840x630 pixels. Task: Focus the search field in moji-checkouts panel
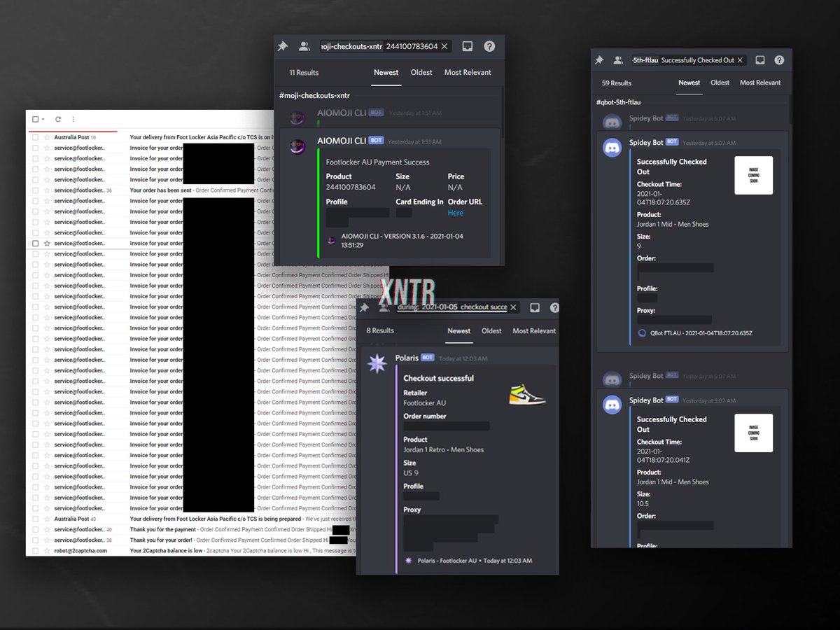[385, 46]
